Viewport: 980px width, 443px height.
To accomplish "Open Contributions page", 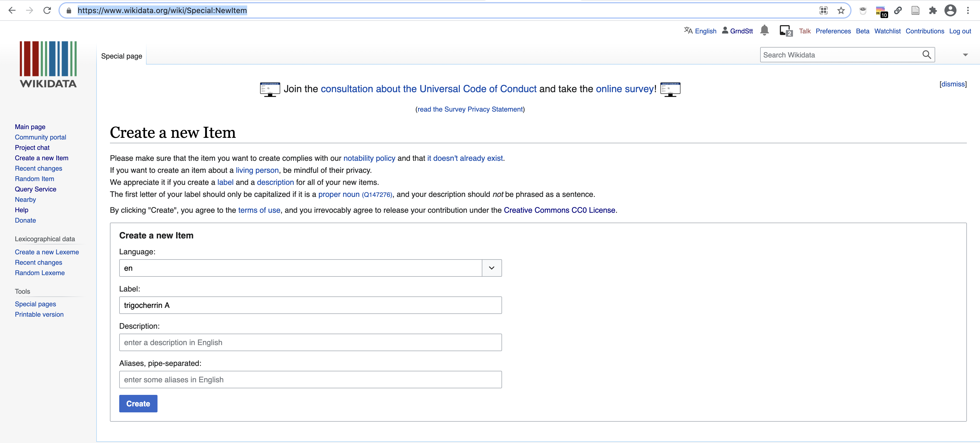I will pyautogui.click(x=924, y=31).
